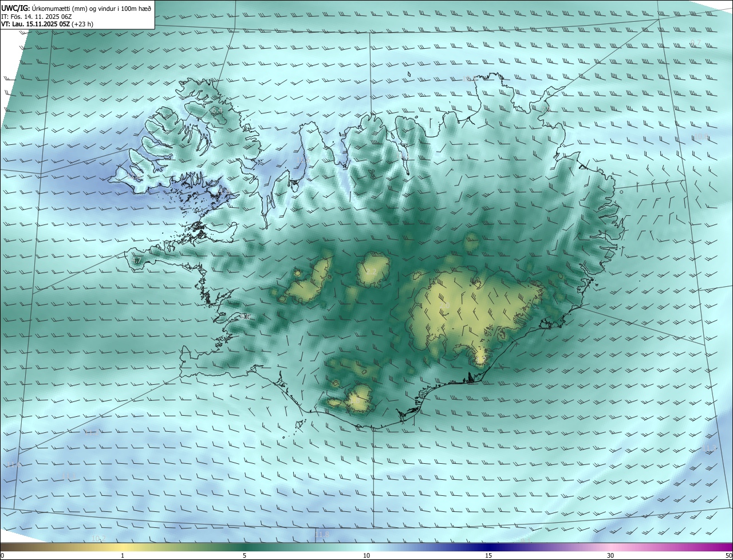The width and height of the screenshot is (733, 560).
Task: Click the 10 tick label on the color scale
Action: click(x=366, y=555)
